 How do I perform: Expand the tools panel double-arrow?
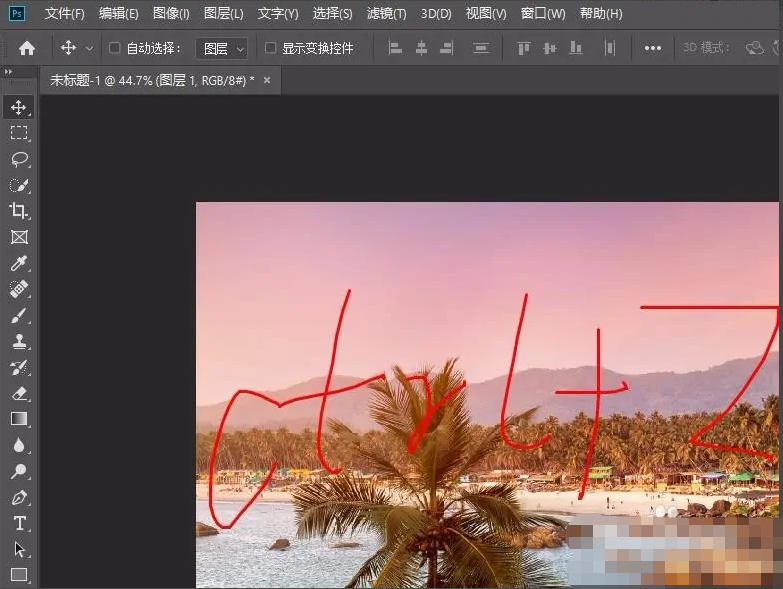click(9, 72)
